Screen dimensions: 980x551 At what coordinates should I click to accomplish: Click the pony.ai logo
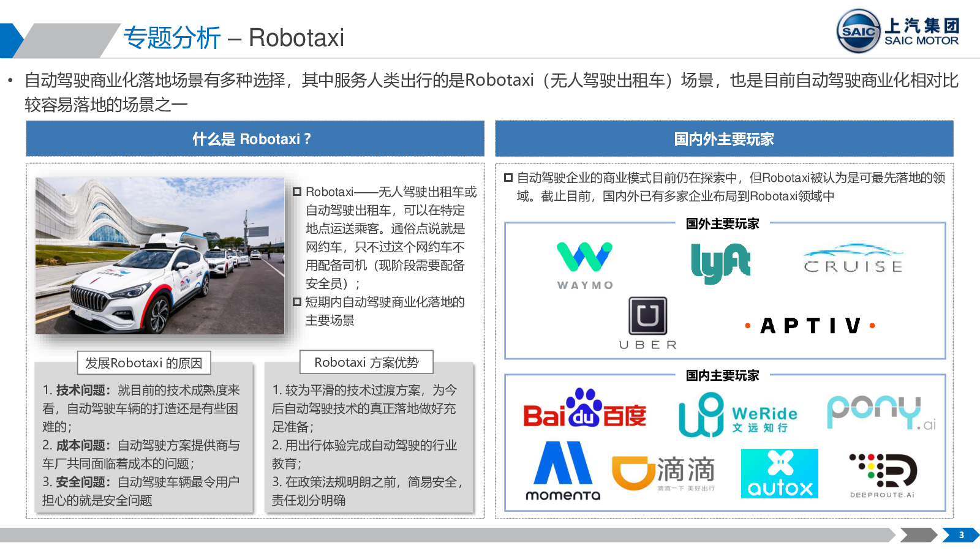881,412
